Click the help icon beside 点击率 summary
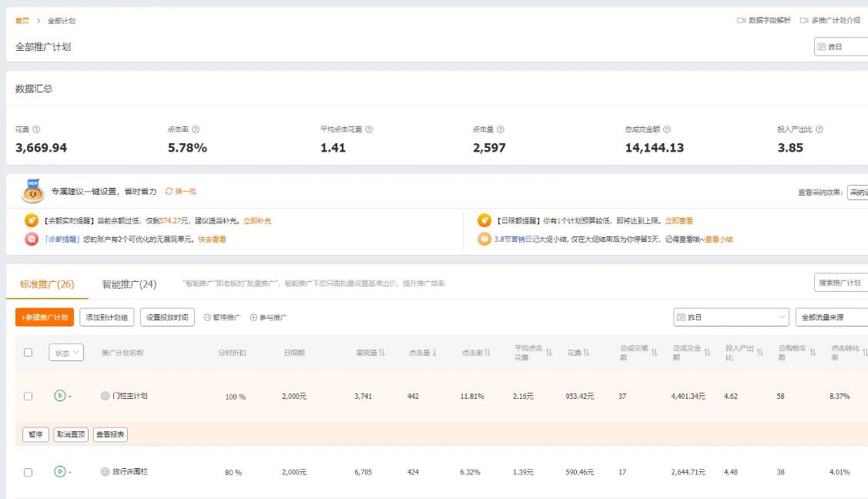868x499 pixels. (196, 129)
